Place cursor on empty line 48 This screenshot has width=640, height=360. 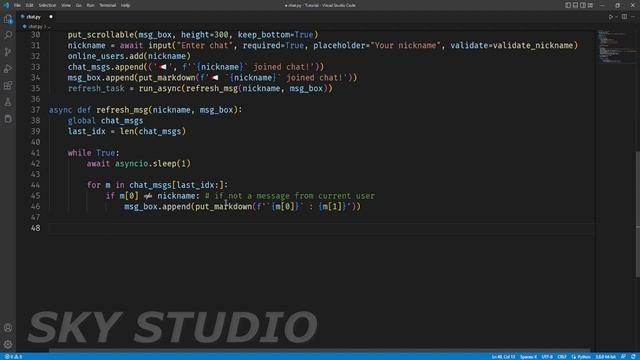(321, 228)
